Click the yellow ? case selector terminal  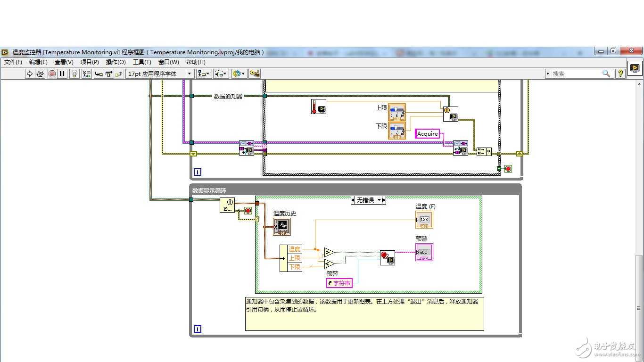coord(257,219)
